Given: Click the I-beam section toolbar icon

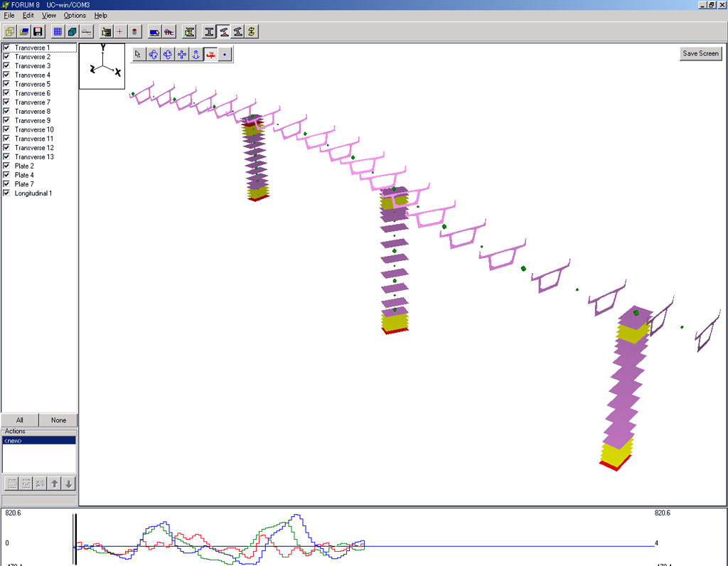Looking at the screenshot, I should tap(209, 31).
